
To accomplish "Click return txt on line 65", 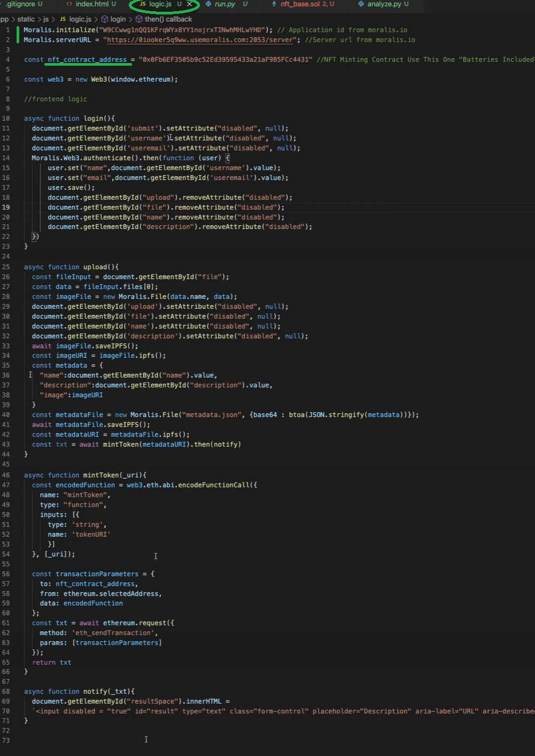I will pyautogui.click(x=51, y=663).
